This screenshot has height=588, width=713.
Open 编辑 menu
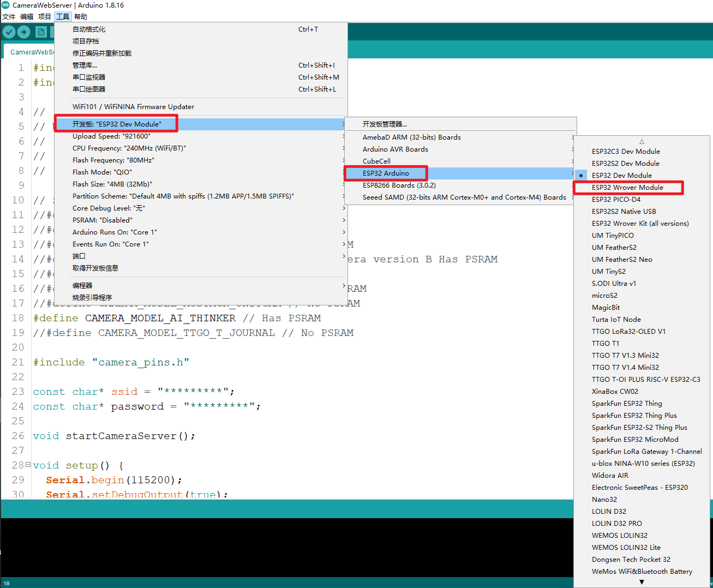tap(27, 16)
